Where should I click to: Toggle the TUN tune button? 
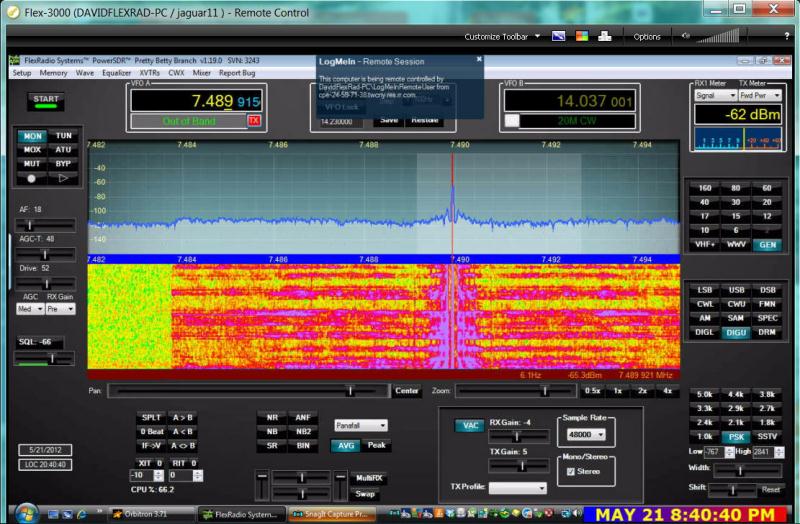[x=63, y=136]
